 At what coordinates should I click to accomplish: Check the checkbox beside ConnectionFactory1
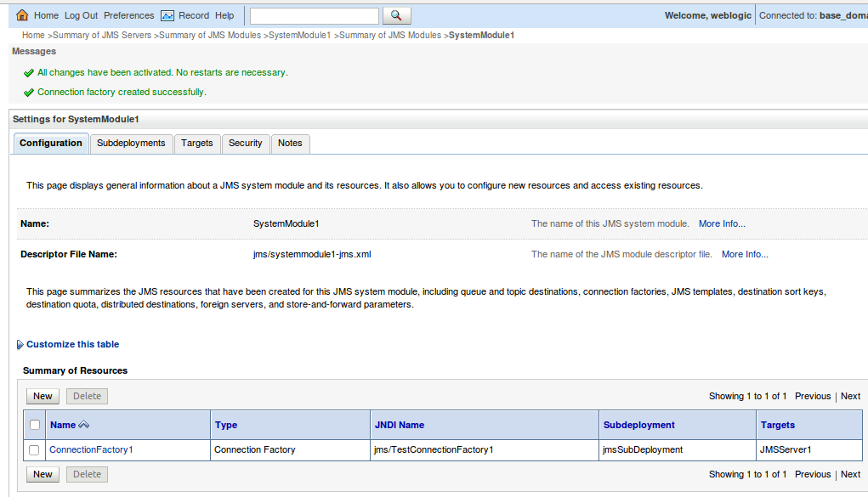click(x=34, y=449)
